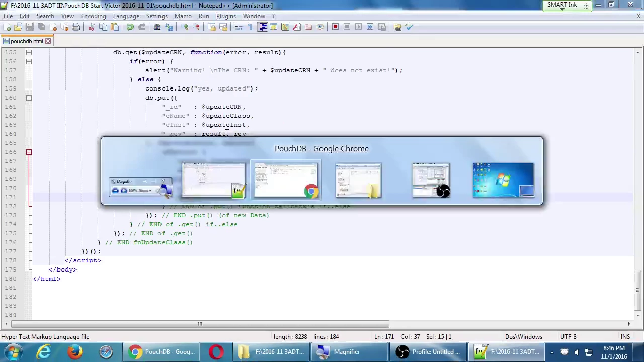This screenshot has height=362, width=644.
Task: Click the Zoom Out toolbar icon
Action: tap(196, 27)
